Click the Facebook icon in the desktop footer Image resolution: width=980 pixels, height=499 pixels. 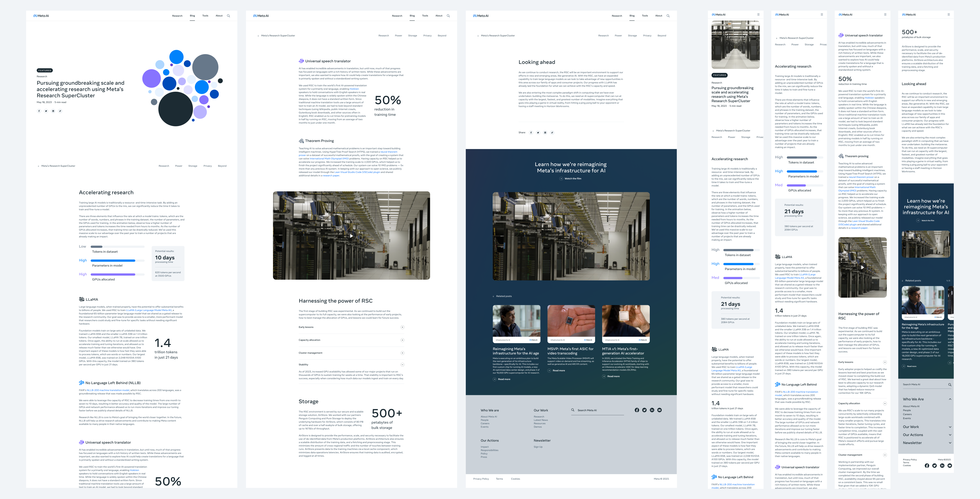tap(637, 410)
